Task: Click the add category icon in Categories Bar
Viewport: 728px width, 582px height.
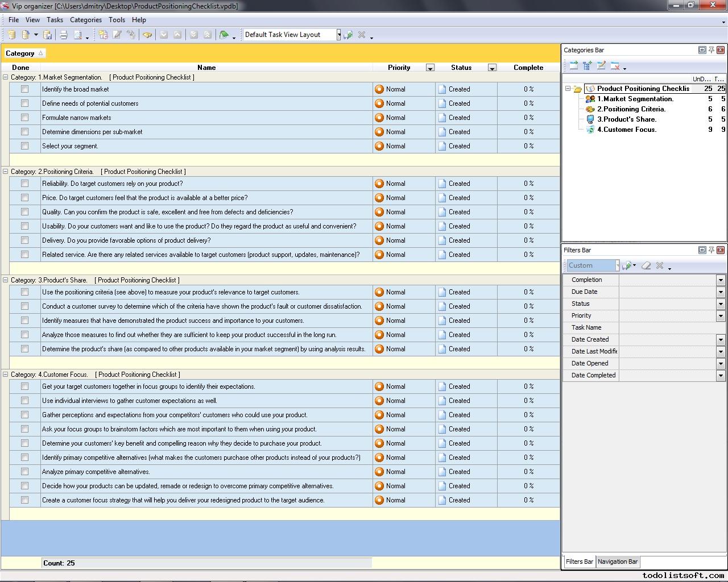Action: pos(573,66)
